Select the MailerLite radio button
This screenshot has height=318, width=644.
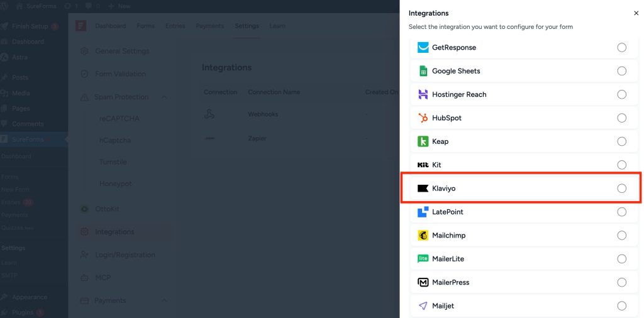622,259
